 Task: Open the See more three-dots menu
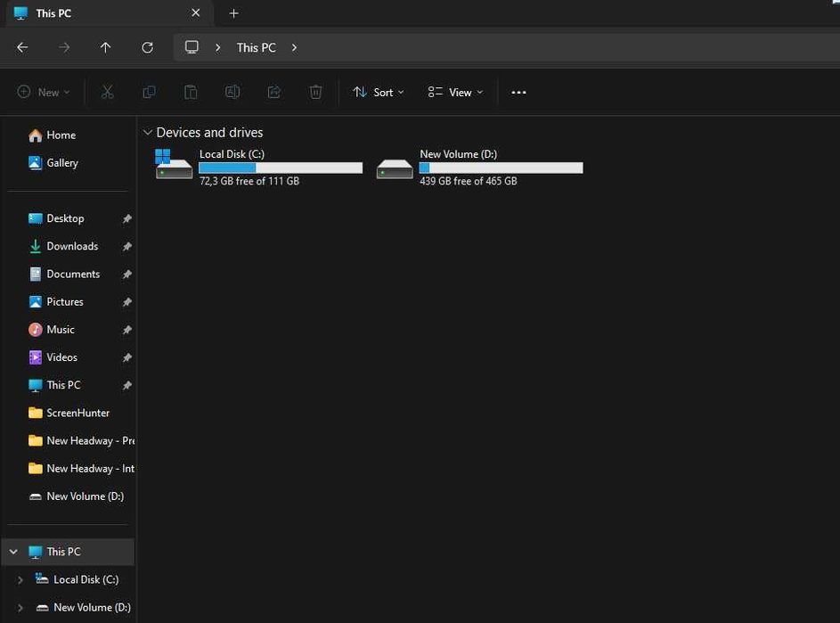518,92
